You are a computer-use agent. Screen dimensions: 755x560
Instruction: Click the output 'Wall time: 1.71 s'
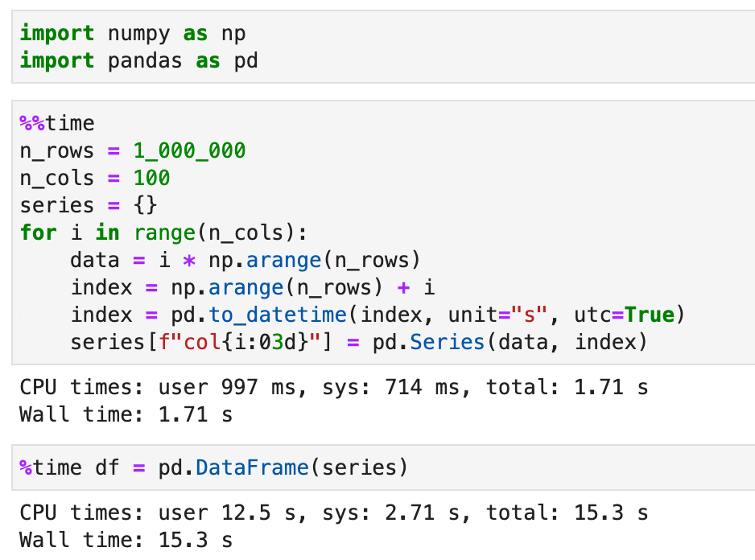[126, 414]
